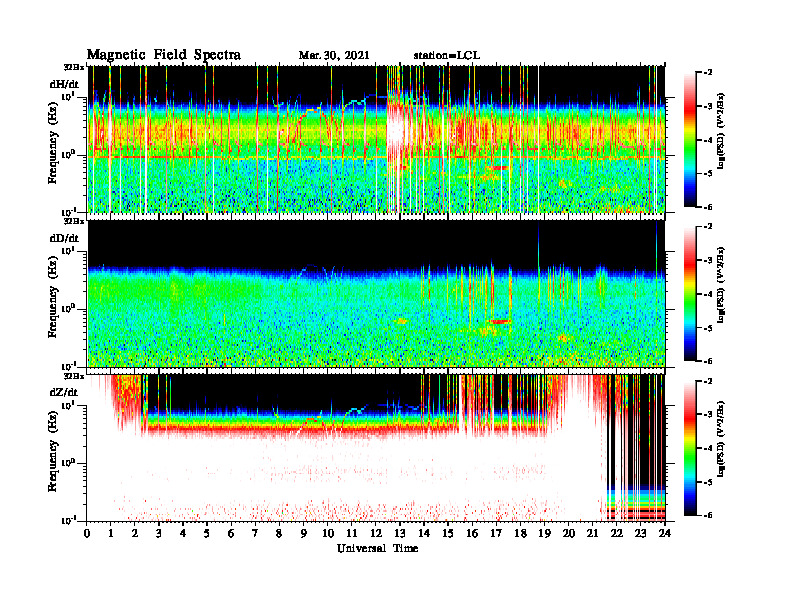Click the "station=LCL" label
The width and height of the screenshot is (792, 612).
pos(447,56)
